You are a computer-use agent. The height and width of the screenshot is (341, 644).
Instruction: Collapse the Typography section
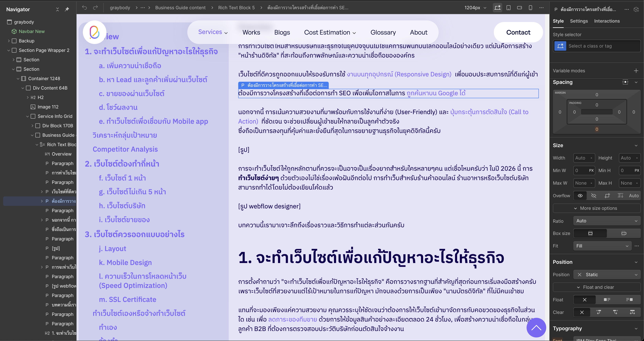tap(636, 328)
